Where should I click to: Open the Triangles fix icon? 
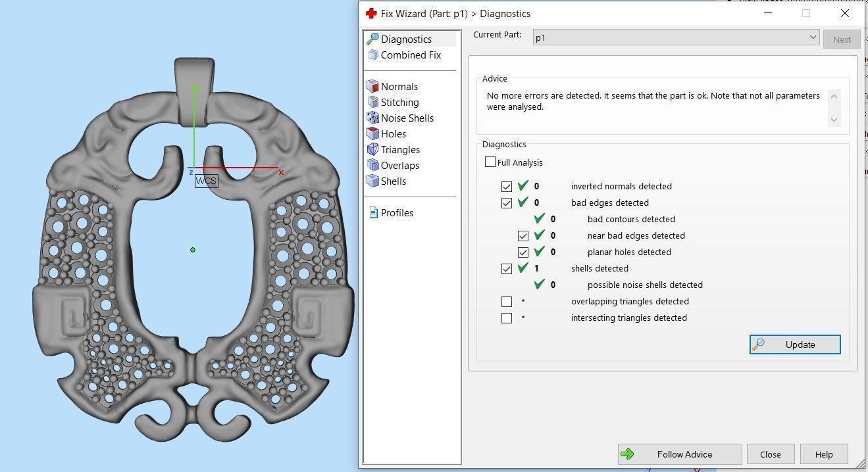pos(373,150)
